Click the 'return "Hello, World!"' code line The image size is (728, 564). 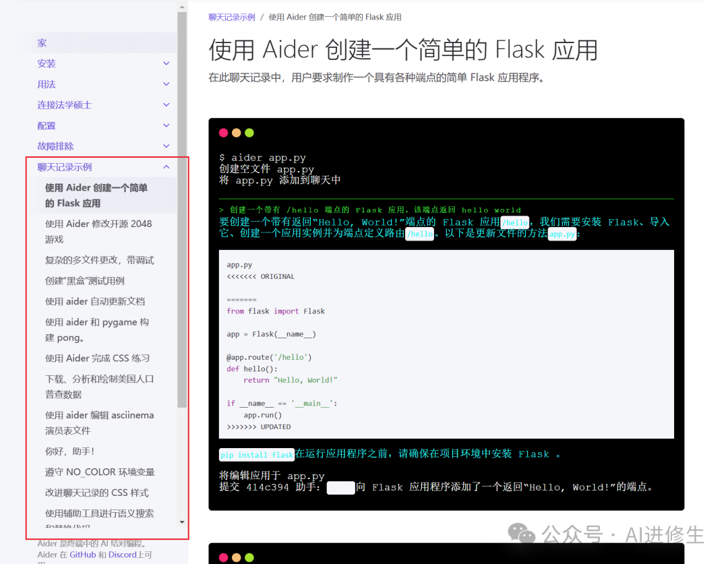click(291, 380)
